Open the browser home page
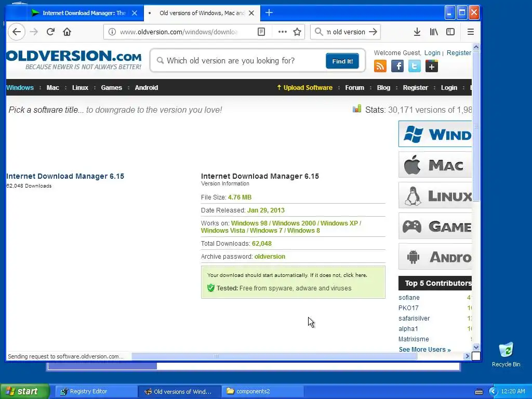This screenshot has width=532, height=399. [x=67, y=32]
